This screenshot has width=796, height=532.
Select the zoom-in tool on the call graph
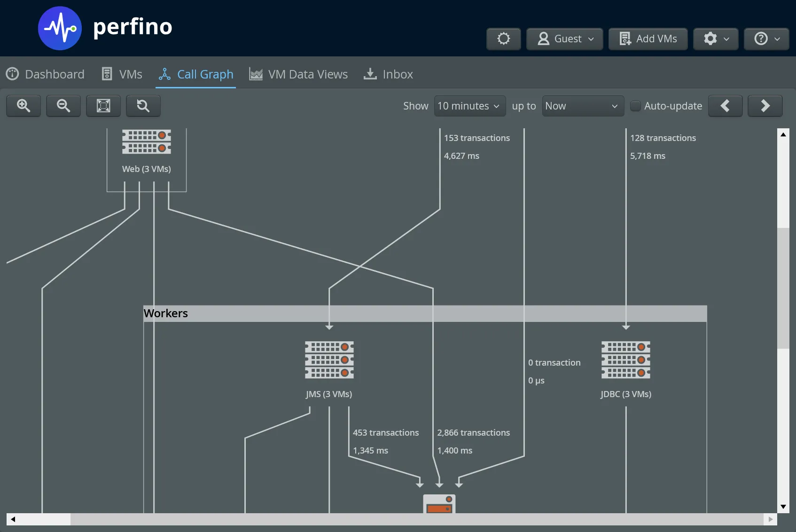click(x=23, y=106)
